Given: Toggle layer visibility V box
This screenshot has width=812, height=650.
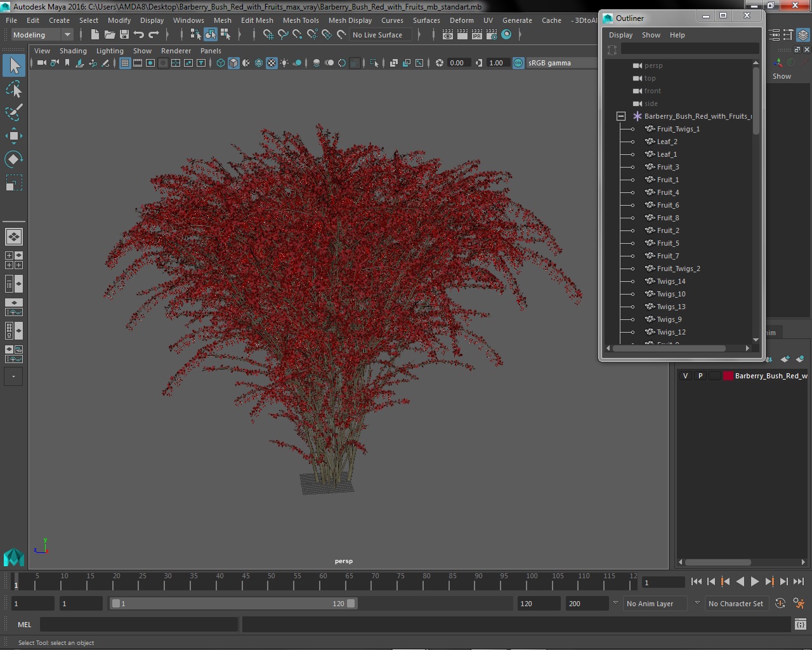Looking at the screenshot, I should (685, 376).
